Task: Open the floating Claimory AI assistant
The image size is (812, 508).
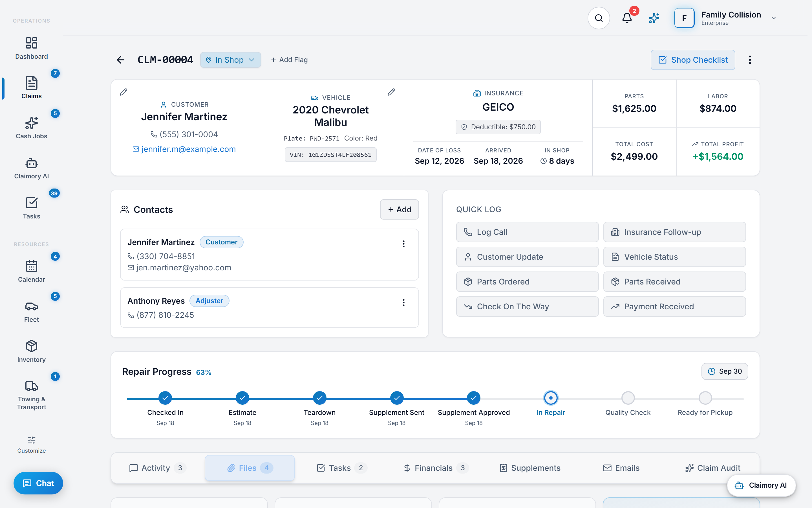Action: [x=761, y=485]
